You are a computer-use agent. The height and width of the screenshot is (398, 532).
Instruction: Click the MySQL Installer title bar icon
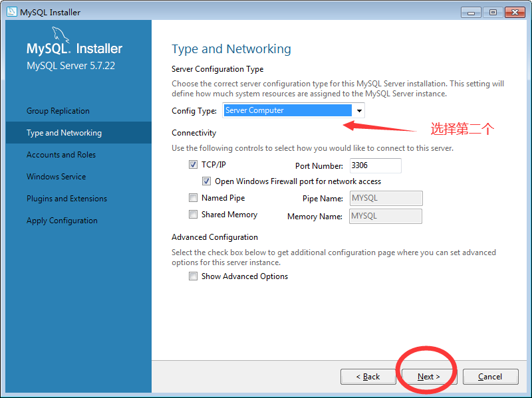(x=11, y=12)
